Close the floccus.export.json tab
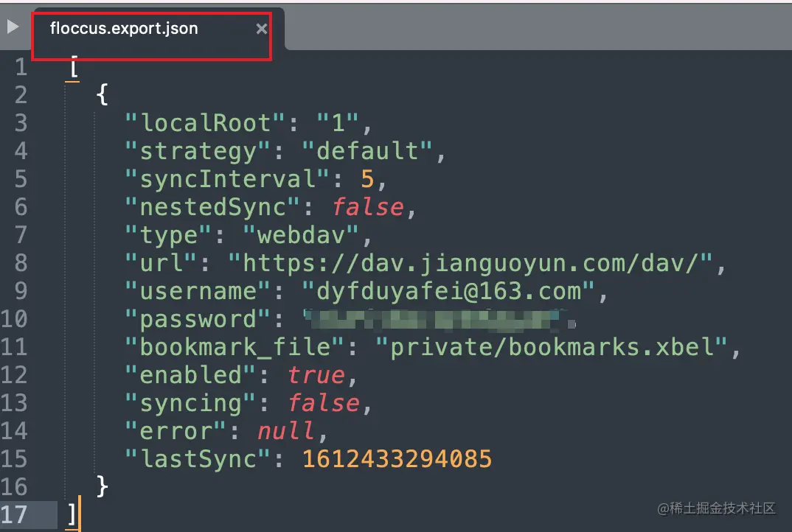This screenshot has width=792, height=532. point(262,29)
